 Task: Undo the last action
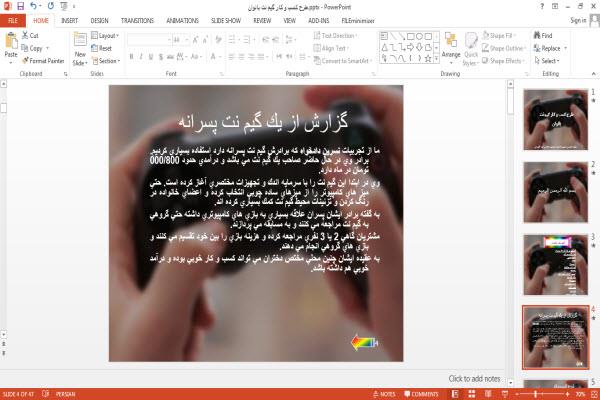[x=34, y=6]
